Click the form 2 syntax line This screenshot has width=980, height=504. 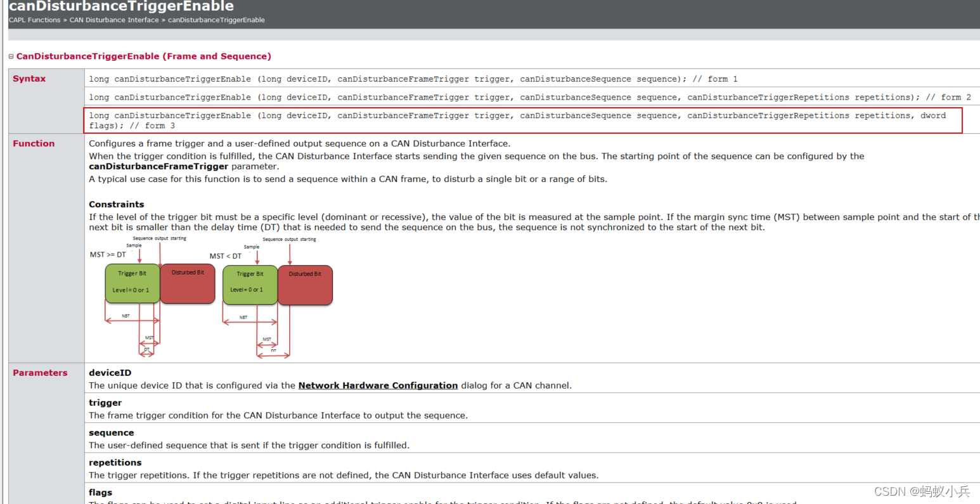[x=530, y=98]
